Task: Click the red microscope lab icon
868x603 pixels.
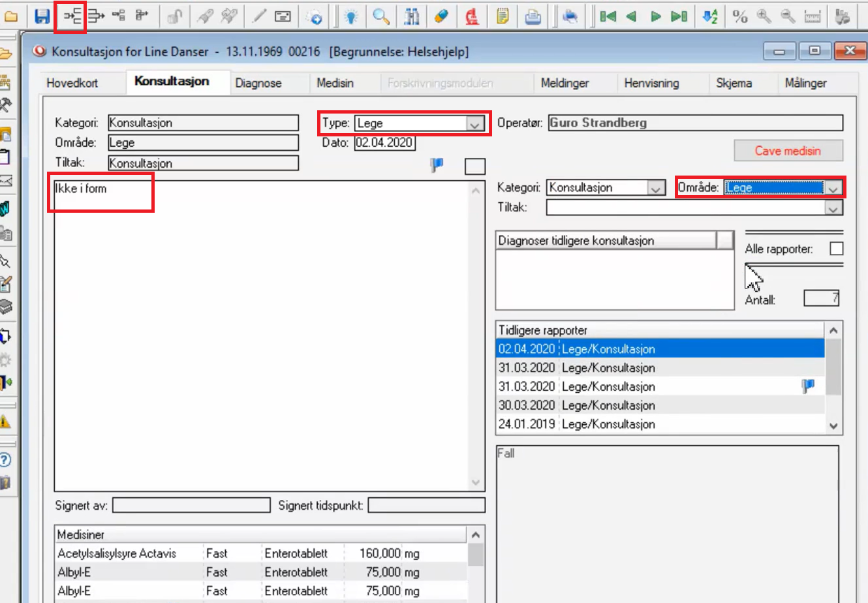Action: [x=472, y=16]
